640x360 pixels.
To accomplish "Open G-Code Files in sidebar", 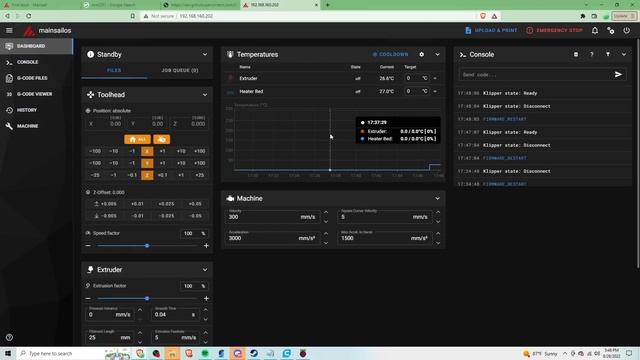I will click(36, 78).
